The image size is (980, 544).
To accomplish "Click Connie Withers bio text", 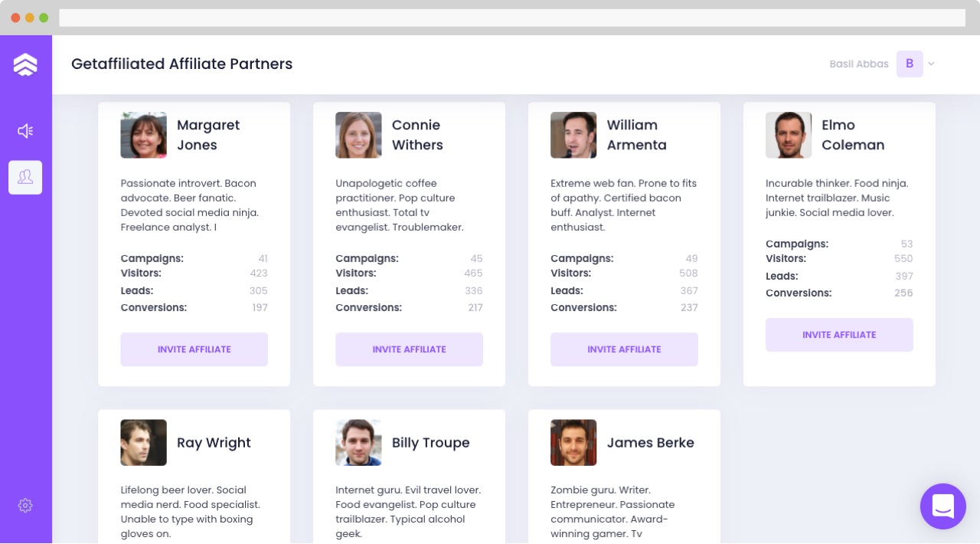I will coord(400,205).
